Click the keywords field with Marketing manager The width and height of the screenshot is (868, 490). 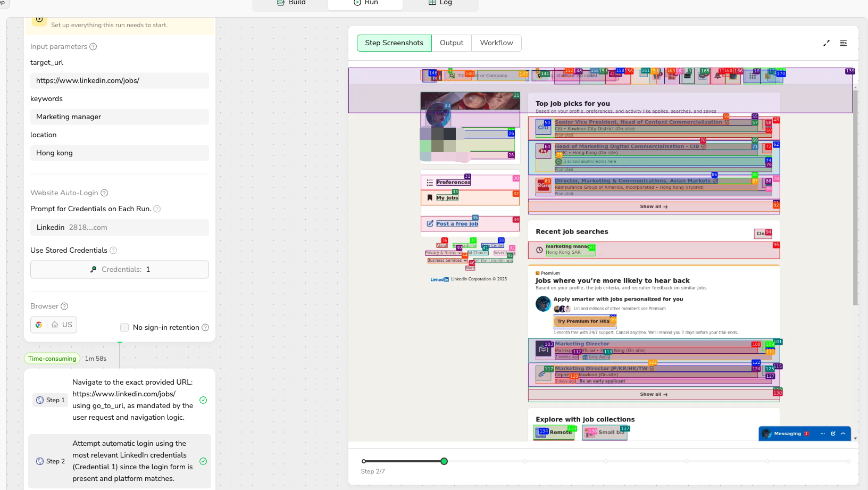[120, 117]
